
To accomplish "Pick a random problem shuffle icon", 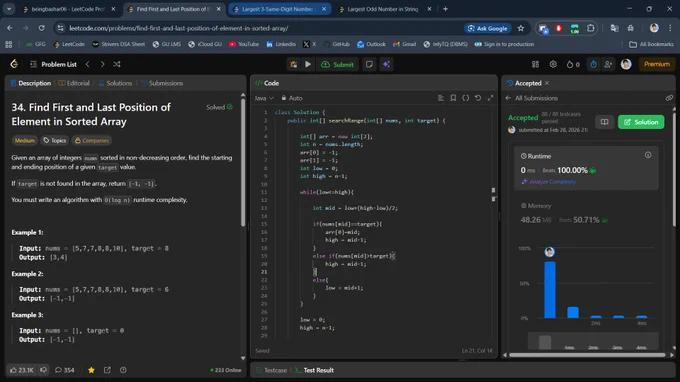I will [x=117, y=64].
